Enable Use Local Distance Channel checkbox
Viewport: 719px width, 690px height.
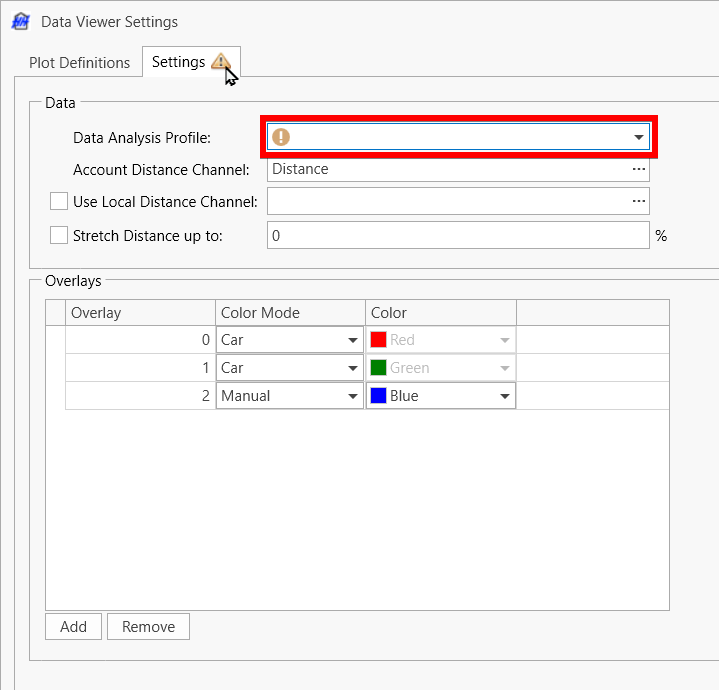59,202
